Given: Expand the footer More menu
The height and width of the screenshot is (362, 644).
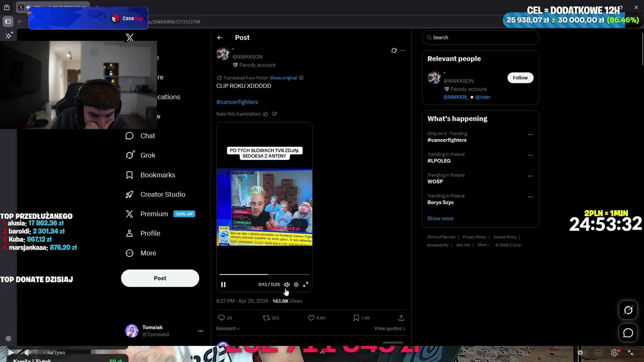Looking at the screenshot, I should point(484,245).
